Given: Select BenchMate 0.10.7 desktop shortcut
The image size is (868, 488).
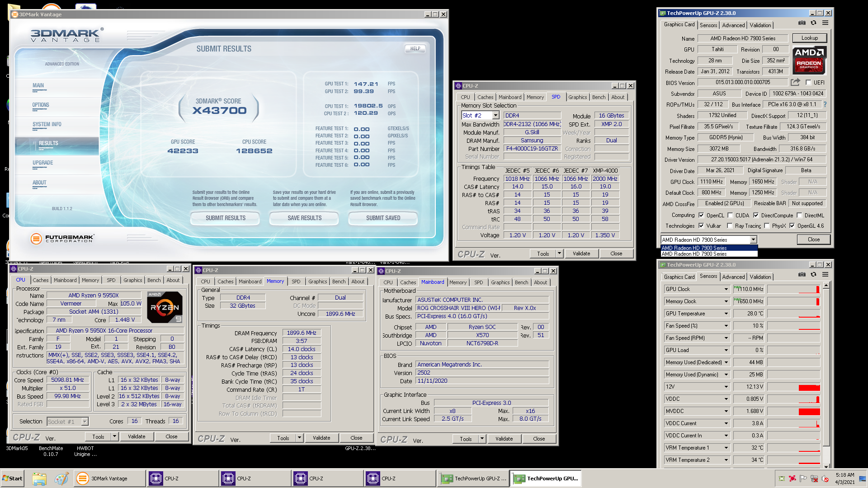Looking at the screenshot, I should pos(51,451).
